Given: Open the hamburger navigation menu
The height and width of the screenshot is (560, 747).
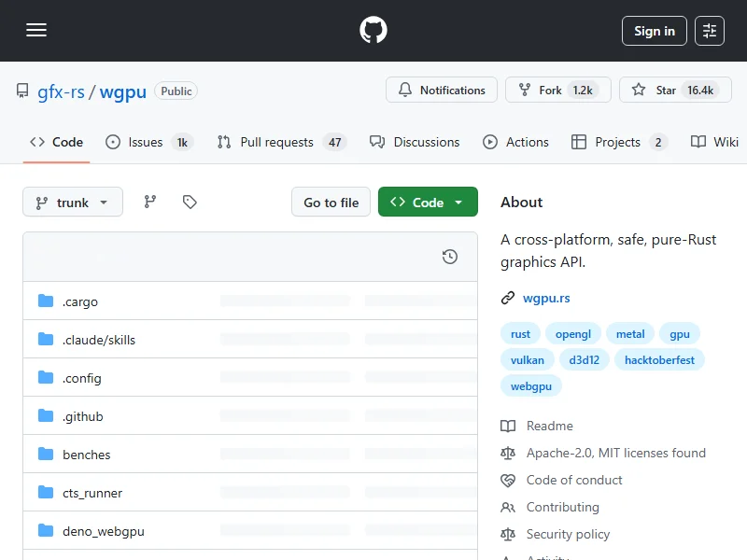Looking at the screenshot, I should [x=36, y=31].
